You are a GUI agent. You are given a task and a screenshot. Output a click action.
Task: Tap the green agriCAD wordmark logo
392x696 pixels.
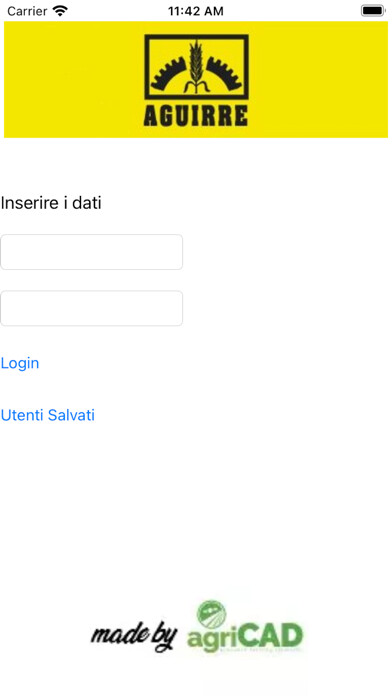click(245, 626)
